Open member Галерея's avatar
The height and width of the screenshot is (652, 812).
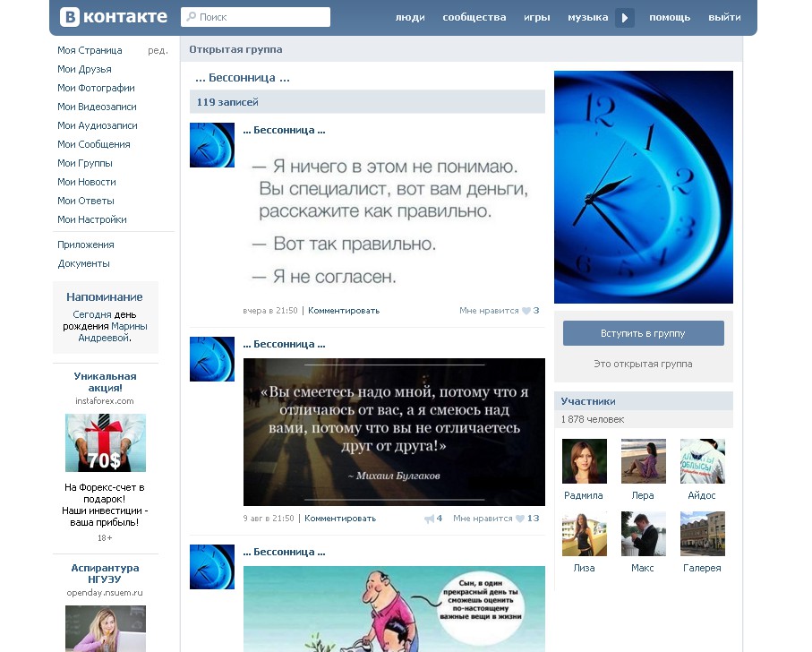[x=702, y=534]
